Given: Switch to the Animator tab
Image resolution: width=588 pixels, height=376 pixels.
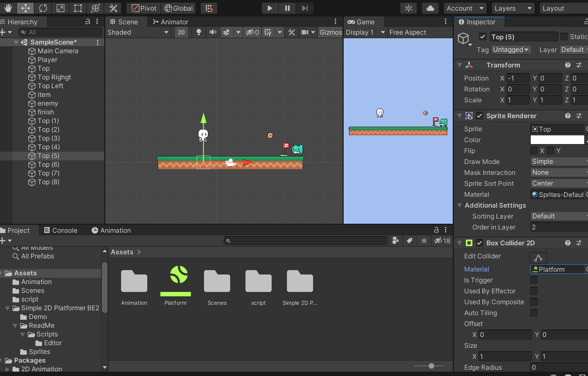Looking at the screenshot, I should pyautogui.click(x=171, y=22).
